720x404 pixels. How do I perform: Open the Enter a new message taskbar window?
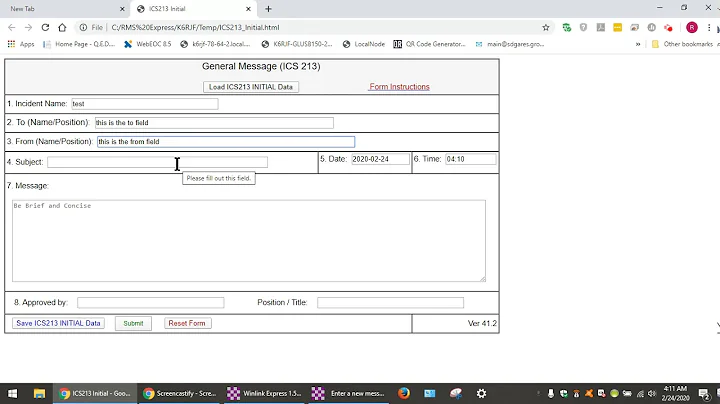[x=349, y=393]
